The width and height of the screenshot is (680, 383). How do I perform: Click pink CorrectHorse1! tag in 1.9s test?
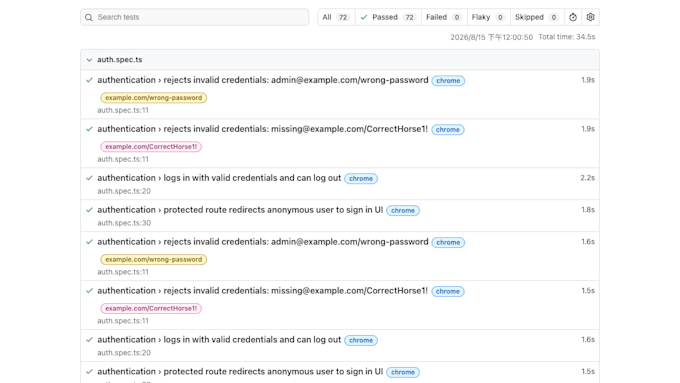click(151, 147)
